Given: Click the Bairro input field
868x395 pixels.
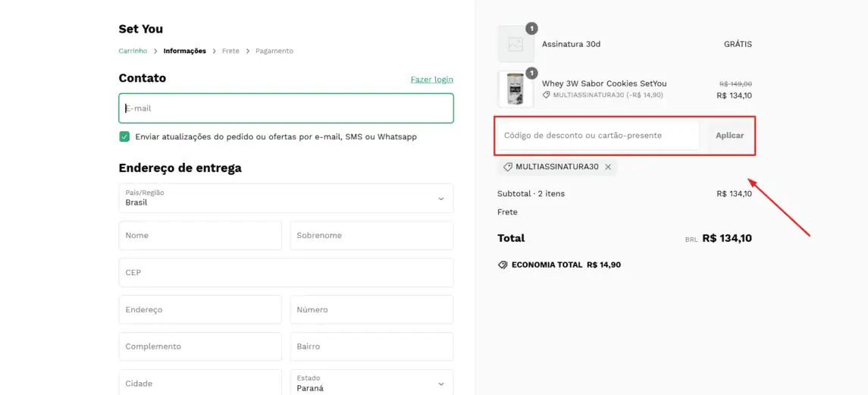Looking at the screenshot, I should [372, 346].
